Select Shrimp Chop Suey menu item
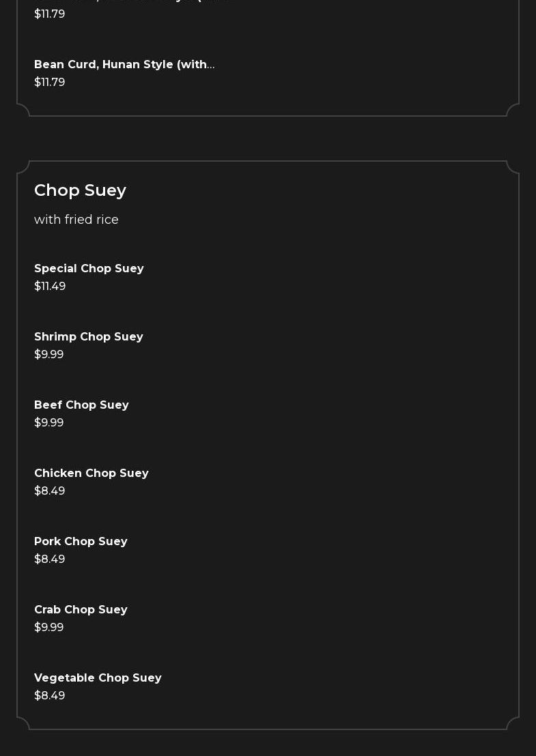This screenshot has height=756, width=536. point(89,337)
